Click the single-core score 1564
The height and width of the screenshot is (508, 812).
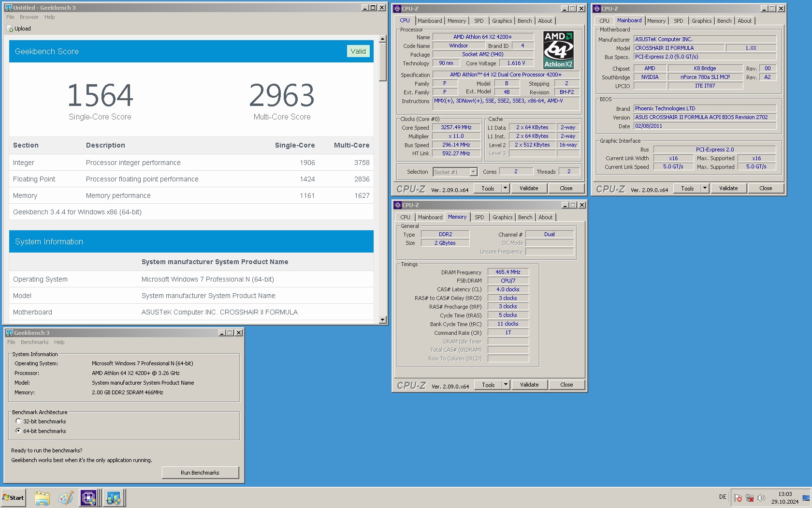(100, 95)
